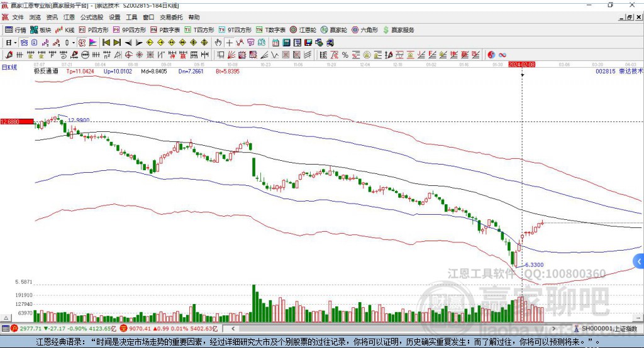Click the red-blue yin-yang icon
Viewport: 644px width, 348px height.
[x=491, y=55]
